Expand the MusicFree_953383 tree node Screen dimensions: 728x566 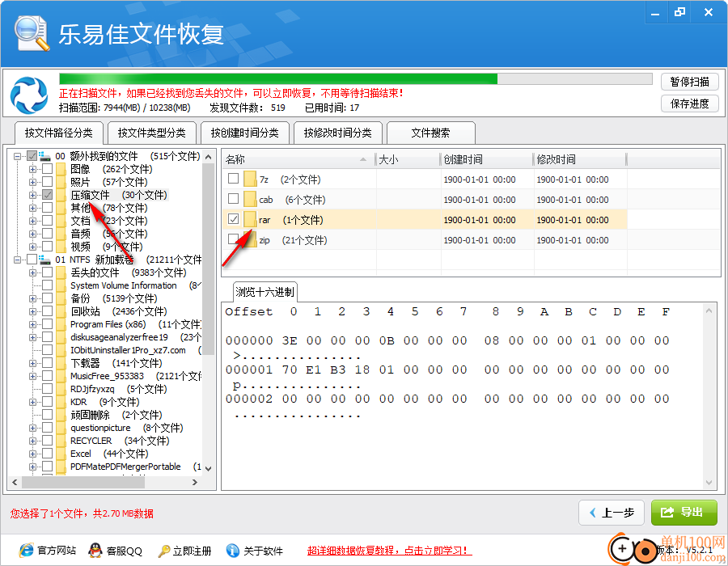coord(32,376)
